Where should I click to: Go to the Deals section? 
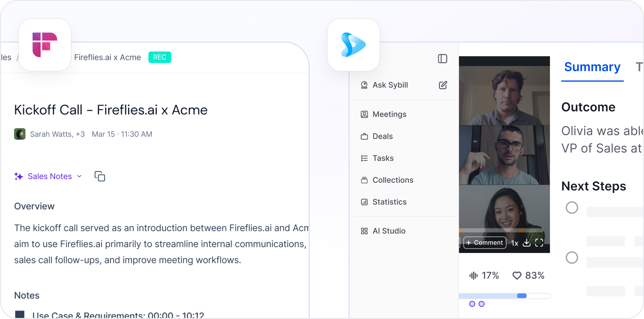point(383,136)
